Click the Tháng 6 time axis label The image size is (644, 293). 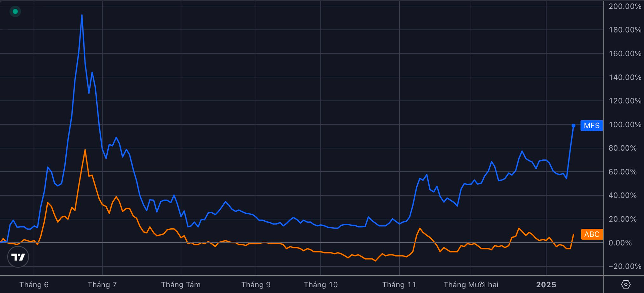[34, 285]
